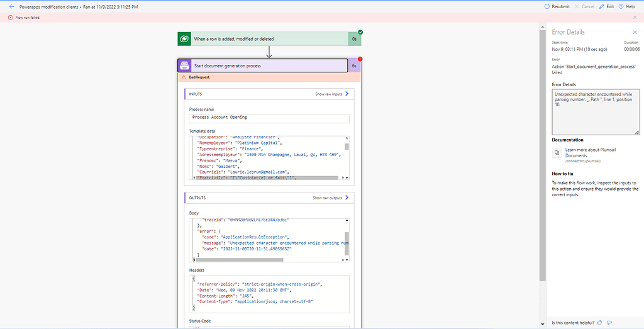Click the Template data horizontal scrollbar
This screenshot has width=644, height=329.
click(267, 179)
